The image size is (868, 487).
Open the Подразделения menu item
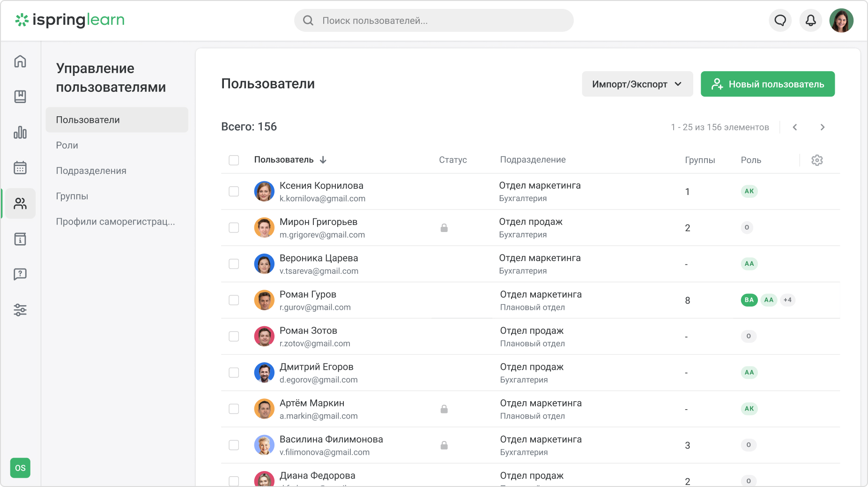pyautogui.click(x=91, y=171)
